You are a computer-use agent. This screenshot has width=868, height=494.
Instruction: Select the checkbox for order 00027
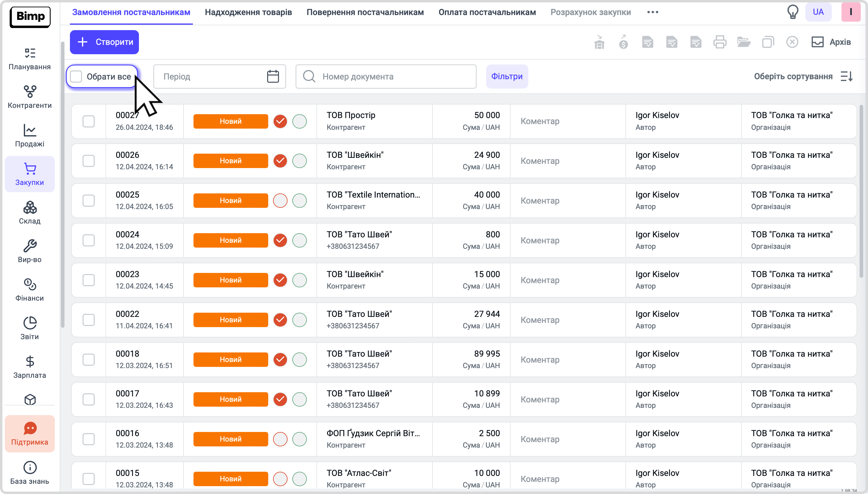[89, 121]
